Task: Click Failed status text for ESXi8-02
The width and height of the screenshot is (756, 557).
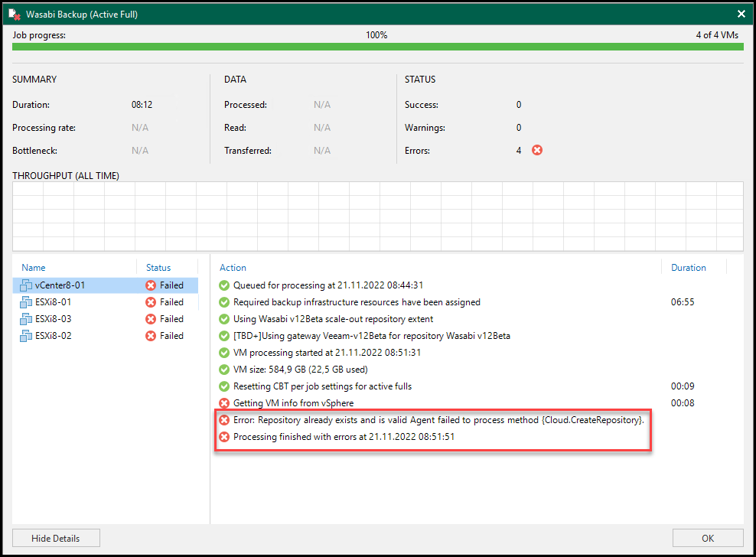Action: coord(171,336)
